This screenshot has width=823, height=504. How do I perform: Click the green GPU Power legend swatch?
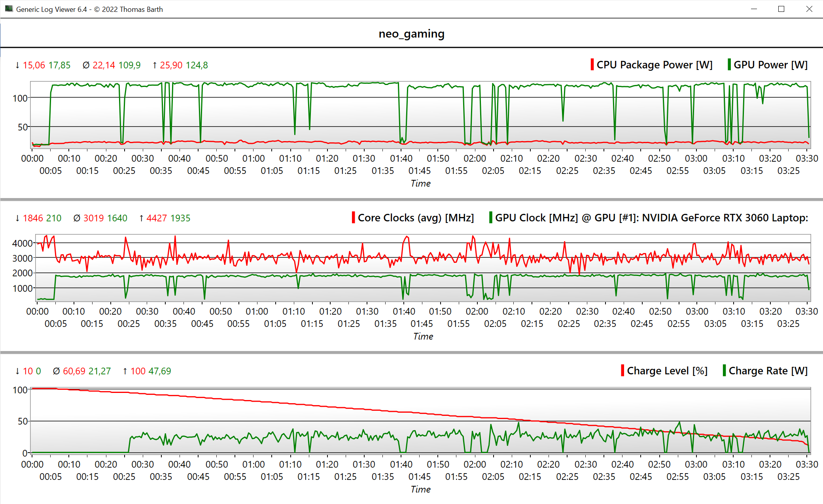point(729,65)
